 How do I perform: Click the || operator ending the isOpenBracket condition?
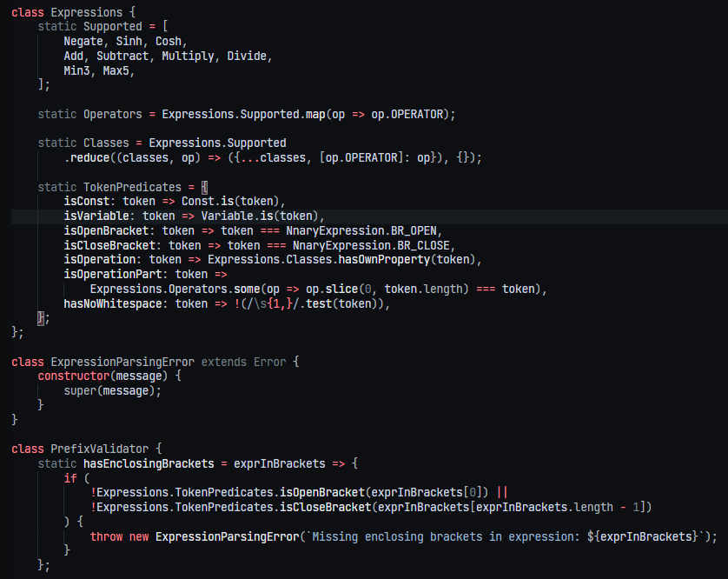point(502,493)
